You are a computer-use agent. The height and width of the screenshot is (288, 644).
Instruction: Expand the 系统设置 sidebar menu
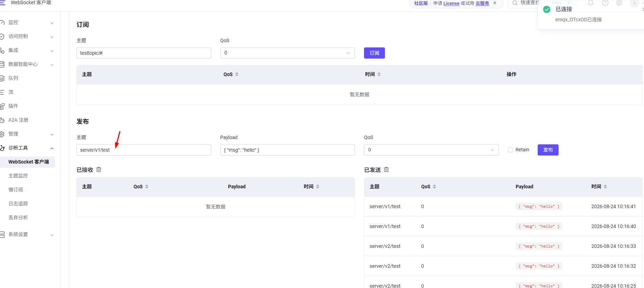28,234
